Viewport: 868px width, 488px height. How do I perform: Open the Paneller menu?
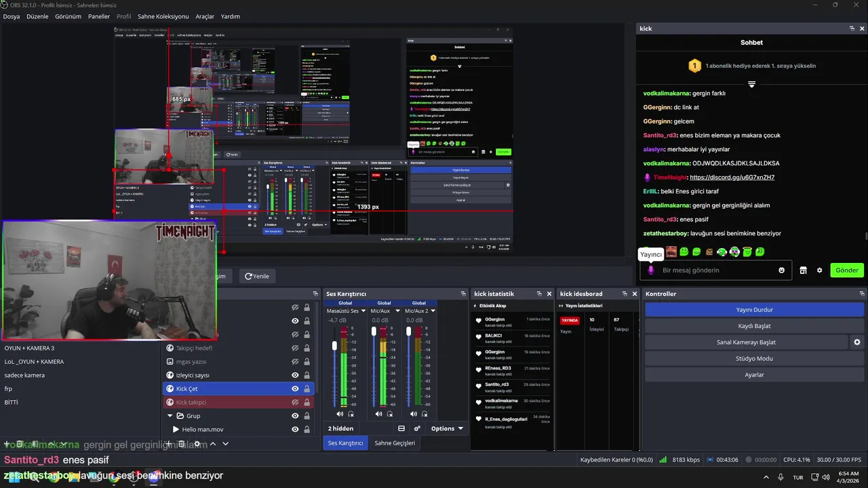click(99, 16)
